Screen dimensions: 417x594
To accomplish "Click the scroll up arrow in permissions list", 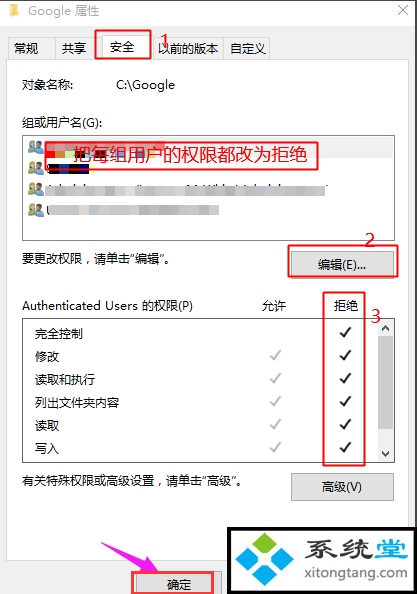I will point(386,328).
